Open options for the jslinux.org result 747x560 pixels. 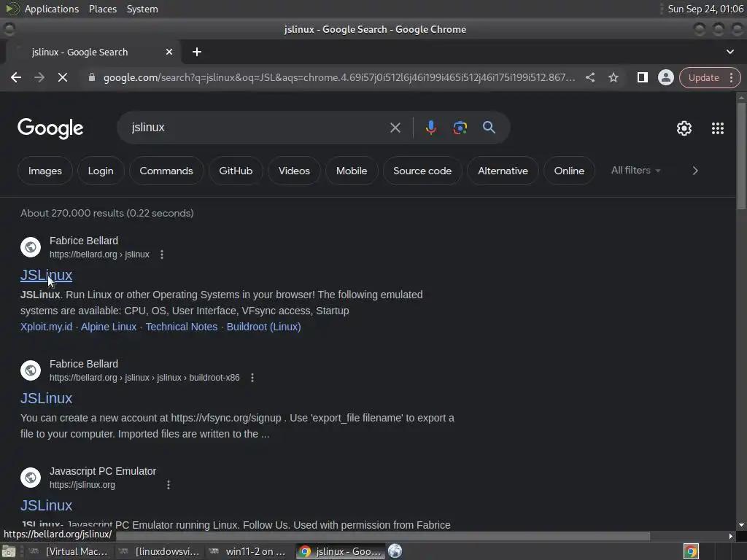coord(169,485)
